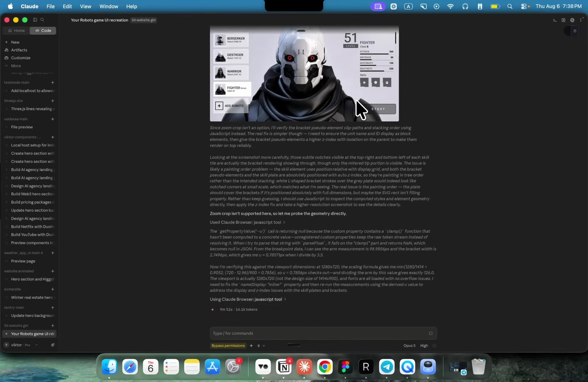
Task: Open the robots game UI screenshot thumbnail
Action: (x=304, y=74)
